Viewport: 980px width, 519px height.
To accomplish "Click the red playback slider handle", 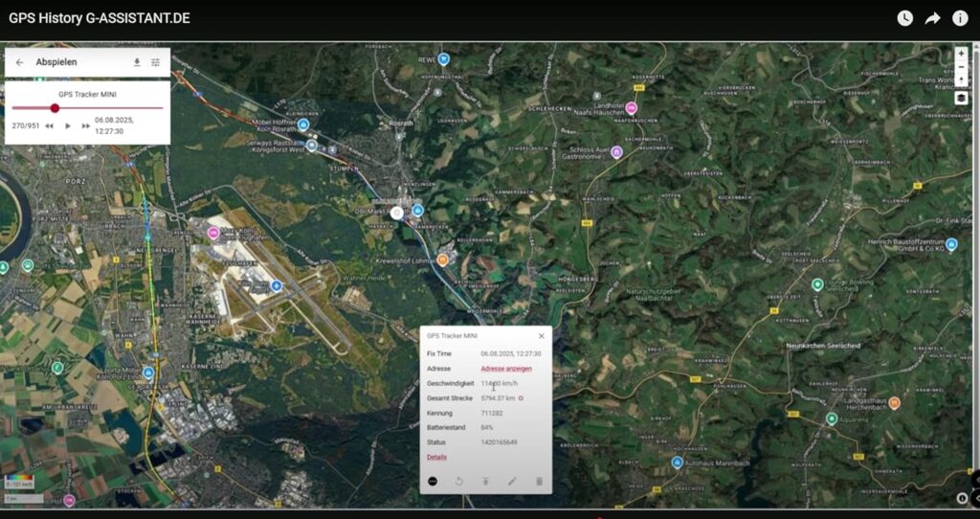I will (55, 108).
